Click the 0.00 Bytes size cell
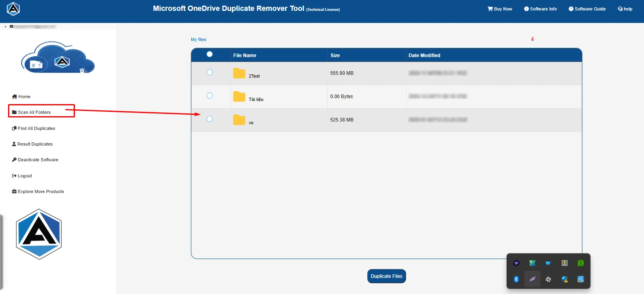Viewport: 644px width, 294px height. pyautogui.click(x=342, y=97)
